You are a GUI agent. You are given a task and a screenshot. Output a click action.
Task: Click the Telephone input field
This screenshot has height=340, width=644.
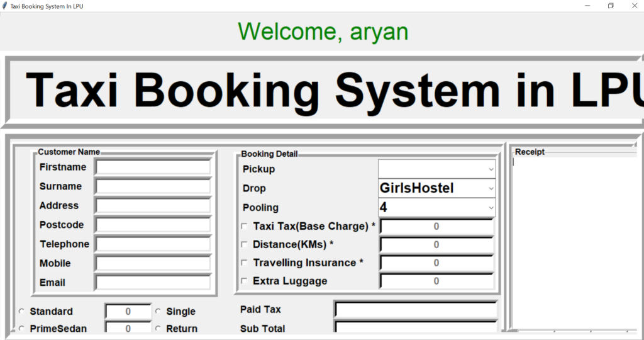pos(153,244)
